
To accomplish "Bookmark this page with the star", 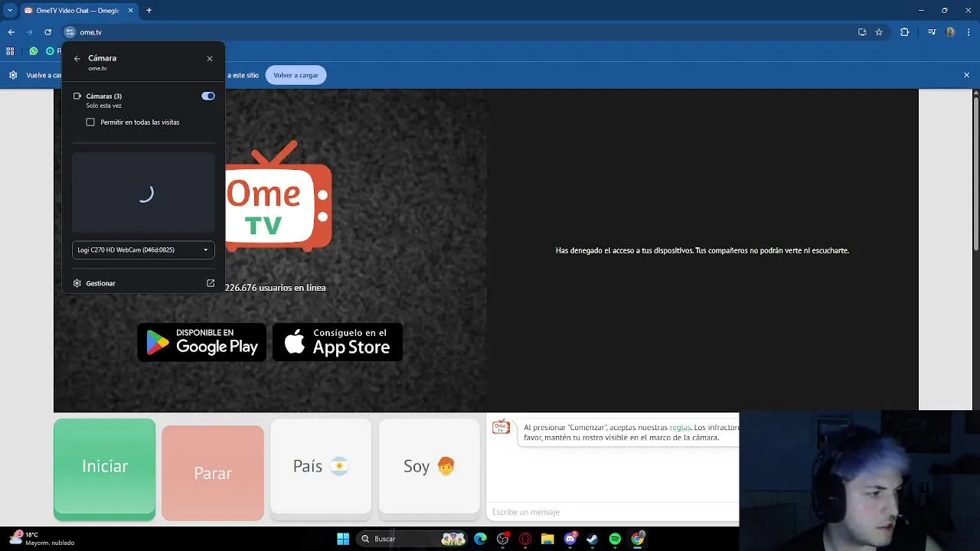I will [879, 32].
